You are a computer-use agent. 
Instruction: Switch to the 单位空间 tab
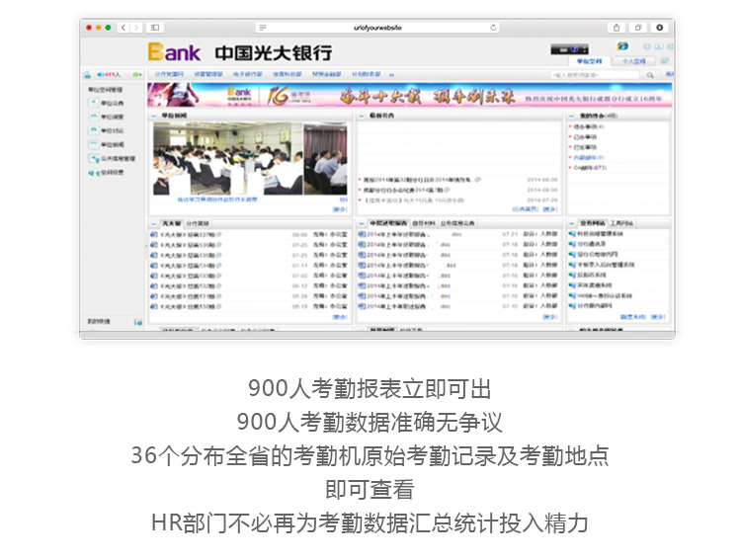(589, 61)
